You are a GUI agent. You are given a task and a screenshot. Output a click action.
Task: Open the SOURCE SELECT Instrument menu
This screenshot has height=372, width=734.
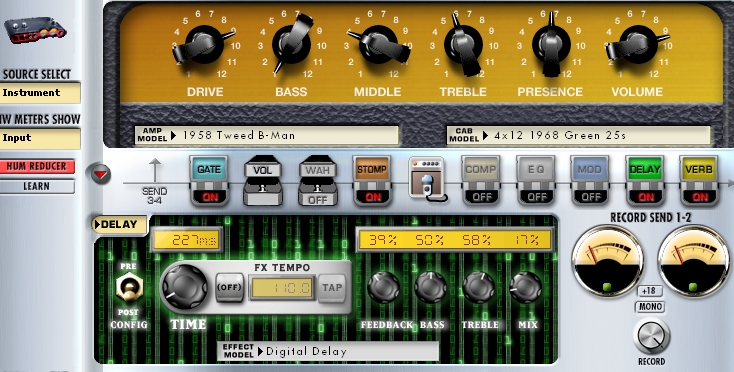click(40, 93)
